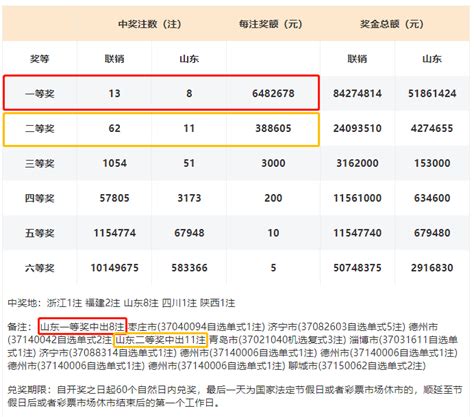This screenshot has height=417, width=474.
Task: Click the total 24093510
Action: tap(357, 128)
